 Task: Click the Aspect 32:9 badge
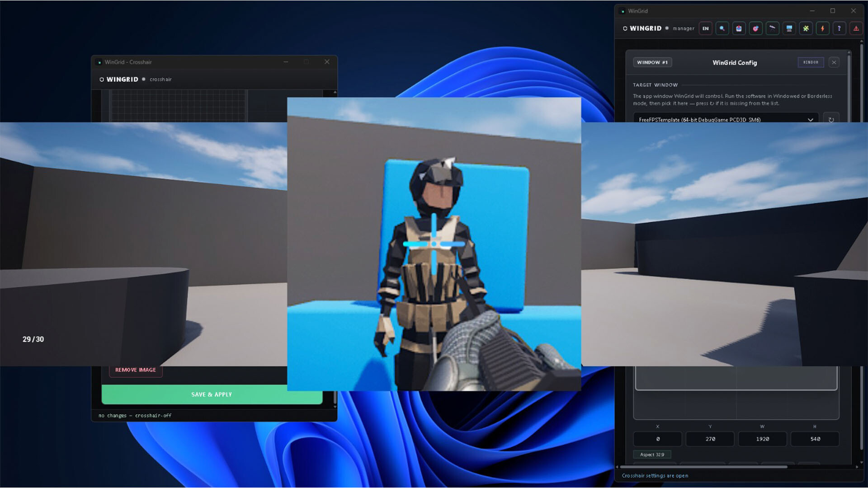(652, 455)
